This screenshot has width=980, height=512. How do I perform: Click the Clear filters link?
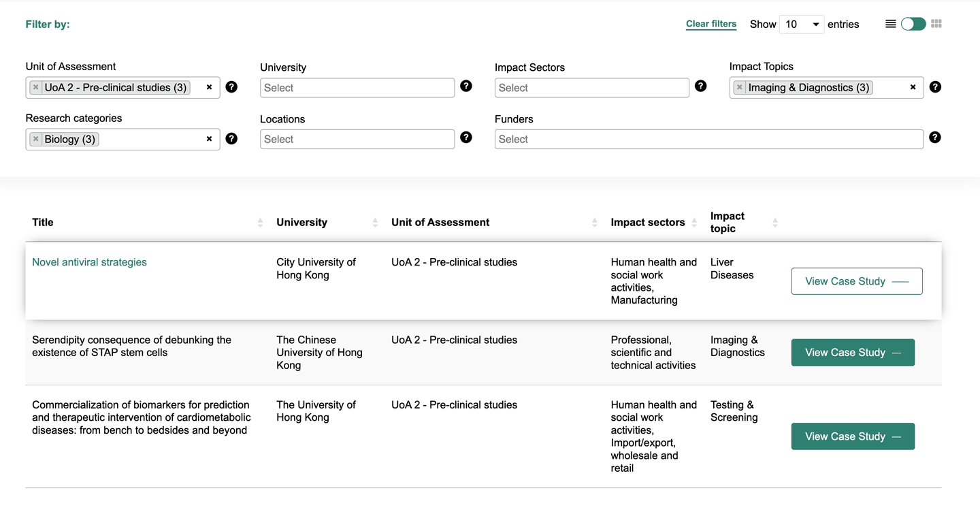(711, 24)
